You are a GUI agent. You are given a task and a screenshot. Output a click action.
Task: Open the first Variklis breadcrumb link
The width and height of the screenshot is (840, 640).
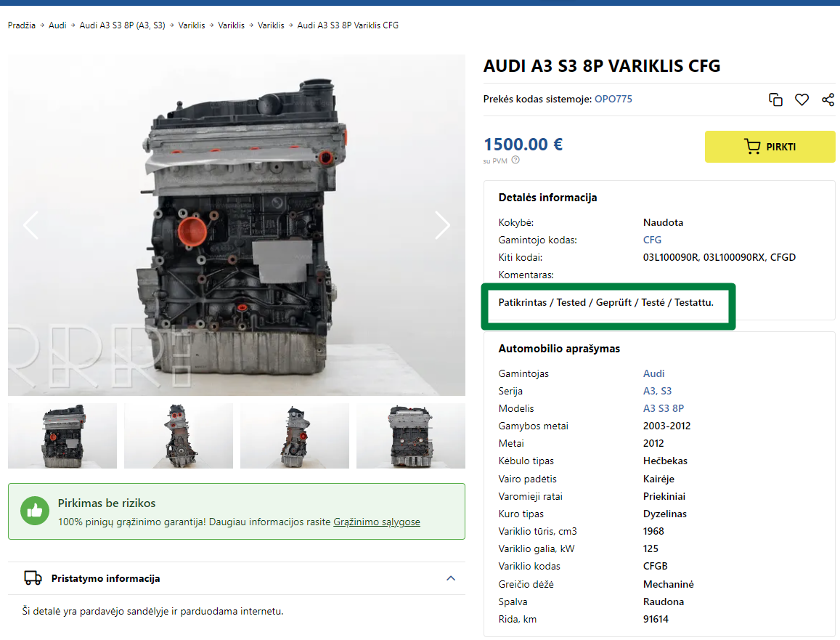(x=191, y=25)
